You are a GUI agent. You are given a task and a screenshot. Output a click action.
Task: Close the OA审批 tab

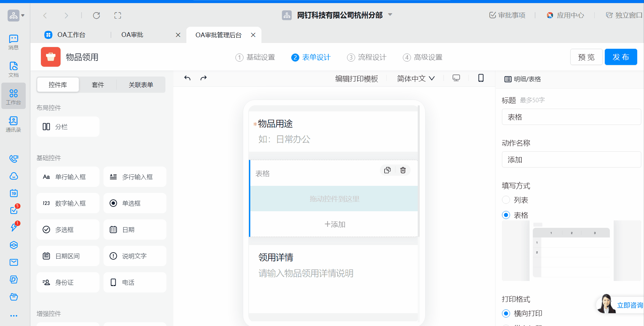click(178, 35)
